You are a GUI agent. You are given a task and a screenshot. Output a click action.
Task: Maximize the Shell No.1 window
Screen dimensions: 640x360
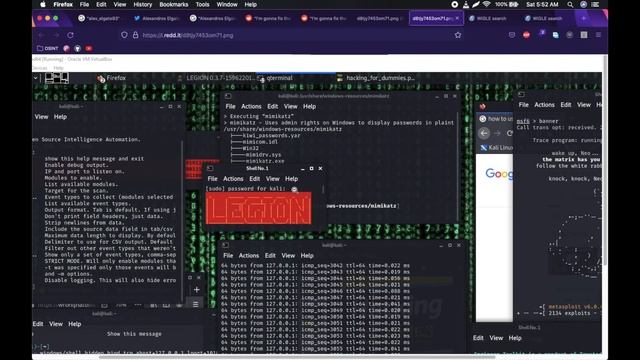pyautogui.click(x=311, y=168)
